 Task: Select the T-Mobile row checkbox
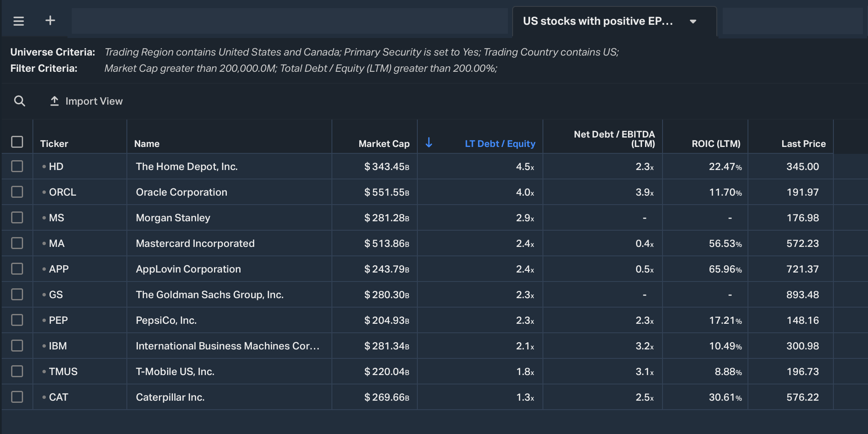17,371
